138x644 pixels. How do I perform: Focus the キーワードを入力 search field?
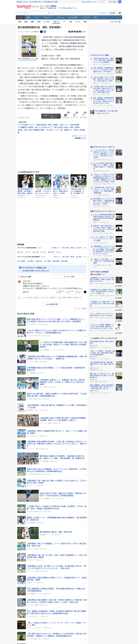(x=32, y=13)
